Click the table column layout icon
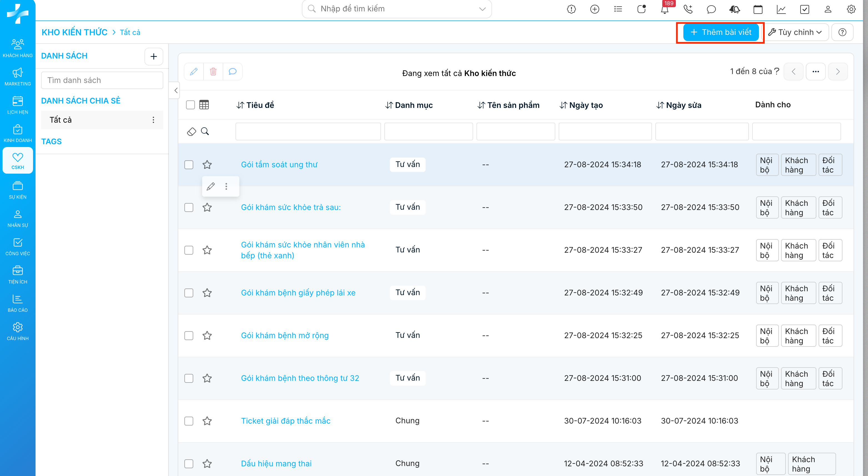Screen dimensions: 868x476 coord(204,105)
